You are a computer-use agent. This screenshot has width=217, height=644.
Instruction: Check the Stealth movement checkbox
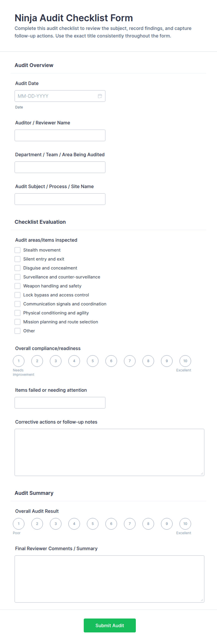tap(17, 250)
